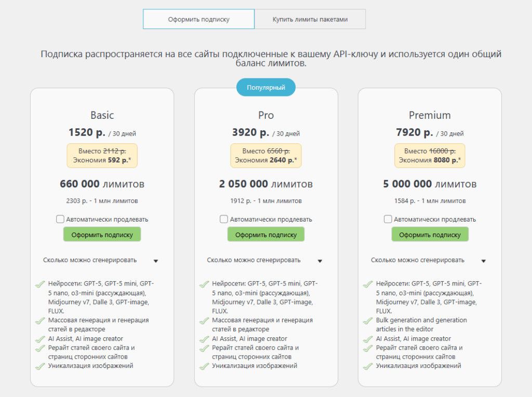This screenshot has height=397, width=532.
Task: Click Premium plan Оформить подписку button
Action: pos(430,235)
